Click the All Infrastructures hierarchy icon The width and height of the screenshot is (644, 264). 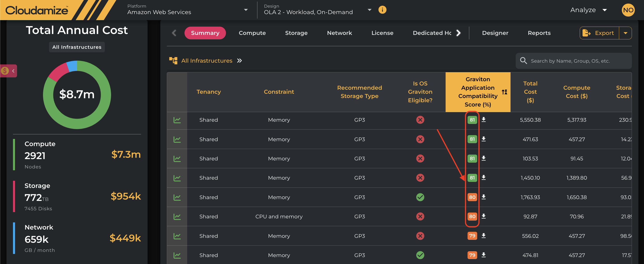tap(173, 61)
